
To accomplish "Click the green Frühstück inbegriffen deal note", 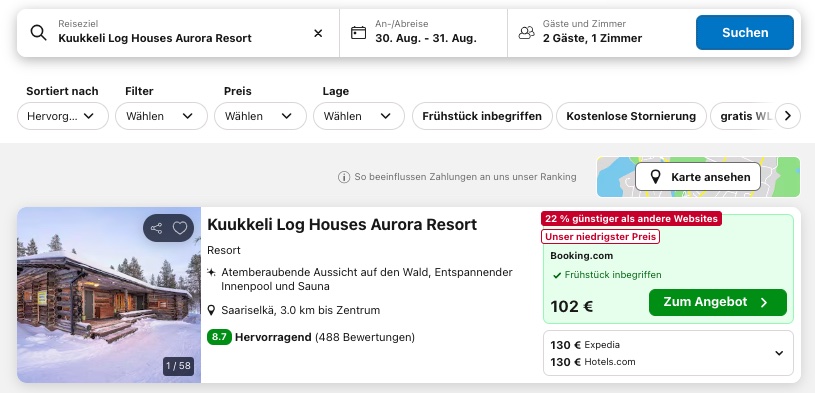I will (x=607, y=275).
